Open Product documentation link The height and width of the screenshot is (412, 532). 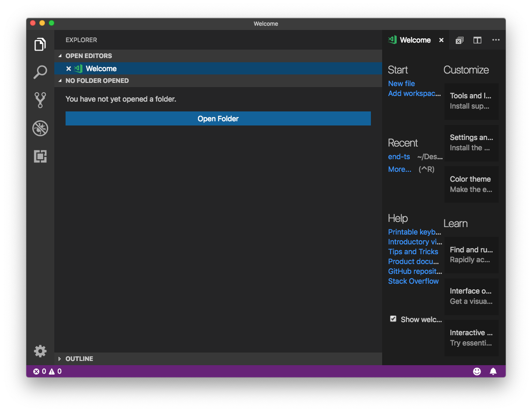(x=413, y=261)
